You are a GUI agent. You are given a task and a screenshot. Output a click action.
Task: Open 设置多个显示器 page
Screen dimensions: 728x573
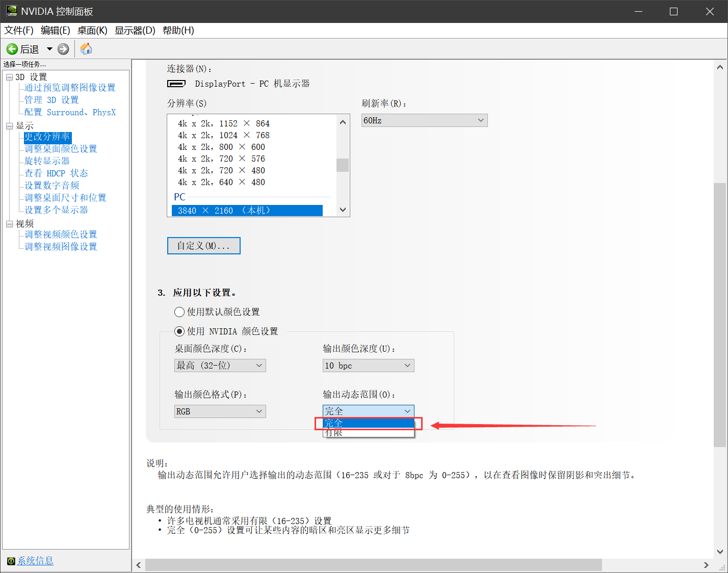(x=56, y=210)
